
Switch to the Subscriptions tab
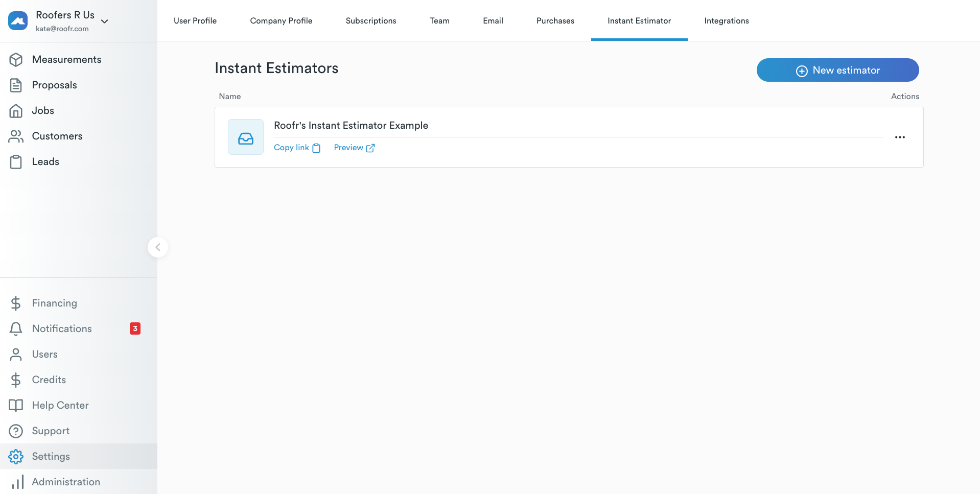[371, 20]
